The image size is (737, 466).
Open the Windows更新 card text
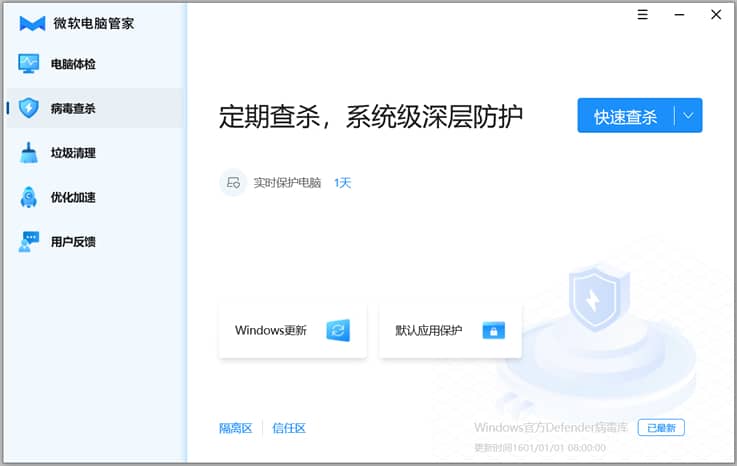[271, 330]
